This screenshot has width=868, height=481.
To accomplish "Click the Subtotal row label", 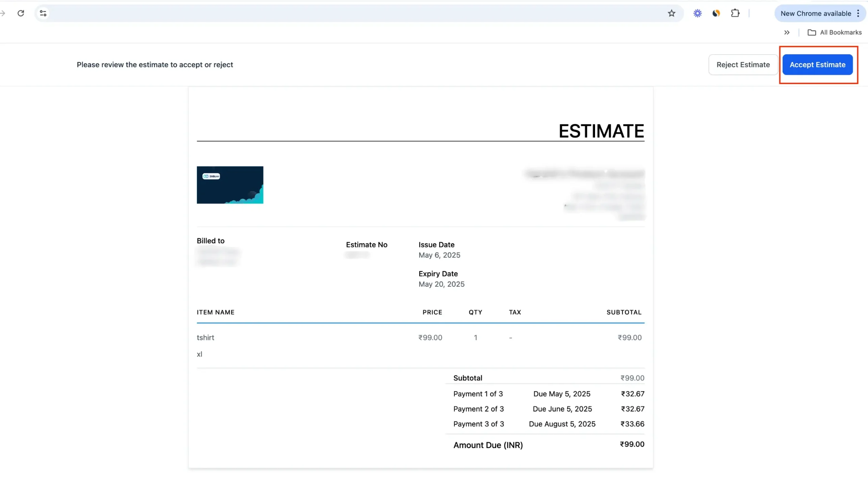I will (x=468, y=378).
